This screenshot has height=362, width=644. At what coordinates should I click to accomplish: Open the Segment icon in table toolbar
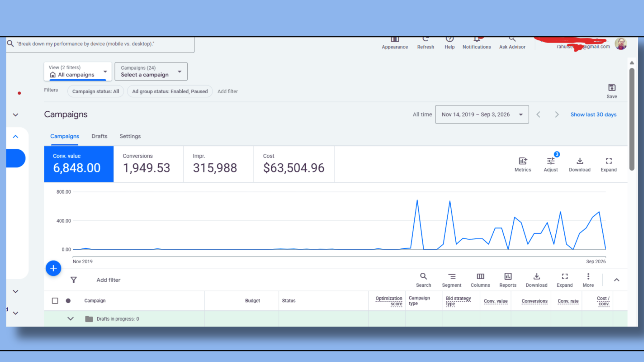click(452, 277)
